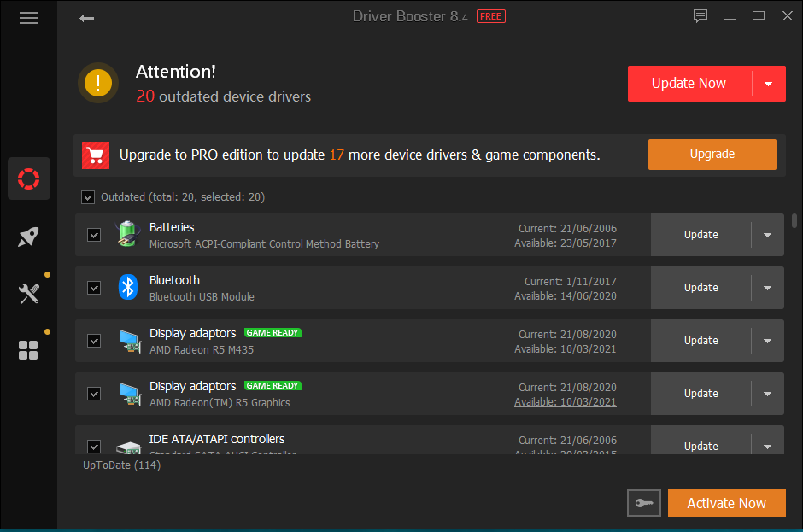Open Available: 23/05/2017 link
This screenshot has height=532, width=803.
tap(566, 243)
